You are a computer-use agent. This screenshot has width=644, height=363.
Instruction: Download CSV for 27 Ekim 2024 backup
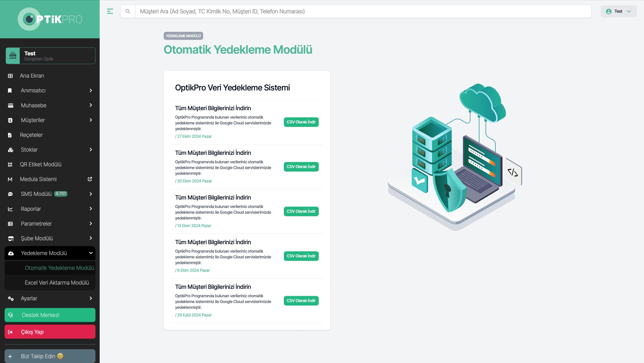point(301,122)
